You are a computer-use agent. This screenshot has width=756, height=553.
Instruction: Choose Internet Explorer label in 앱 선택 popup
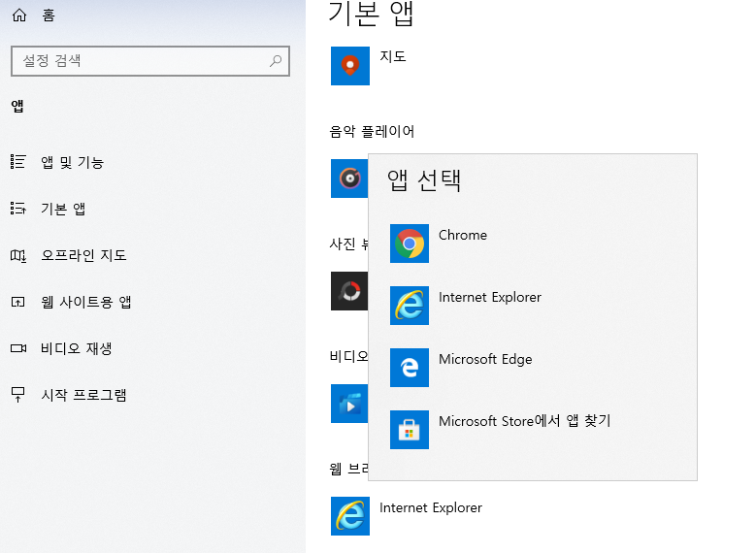click(490, 297)
